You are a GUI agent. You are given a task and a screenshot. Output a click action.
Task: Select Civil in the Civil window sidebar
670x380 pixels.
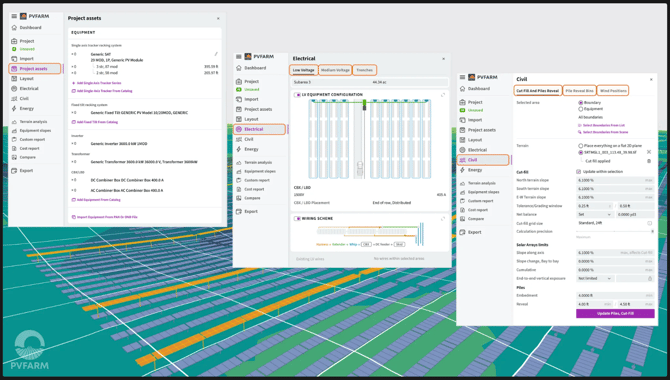[x=483, y=160]
